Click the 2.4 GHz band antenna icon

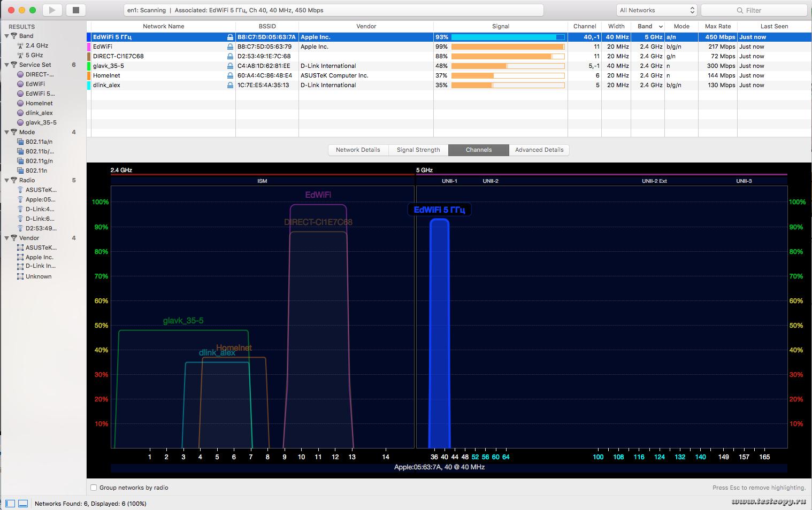tap(20, 46)
